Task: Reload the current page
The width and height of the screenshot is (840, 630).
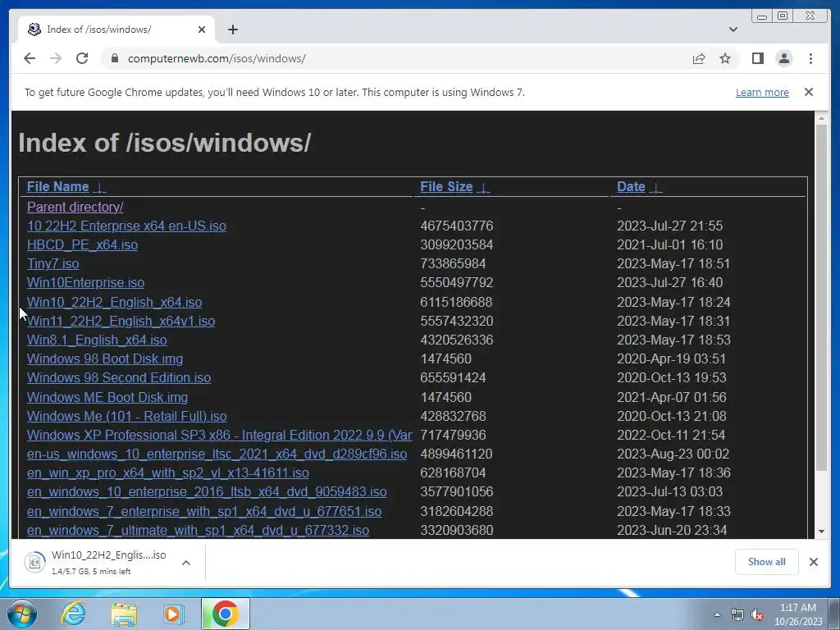Action: 82,58
